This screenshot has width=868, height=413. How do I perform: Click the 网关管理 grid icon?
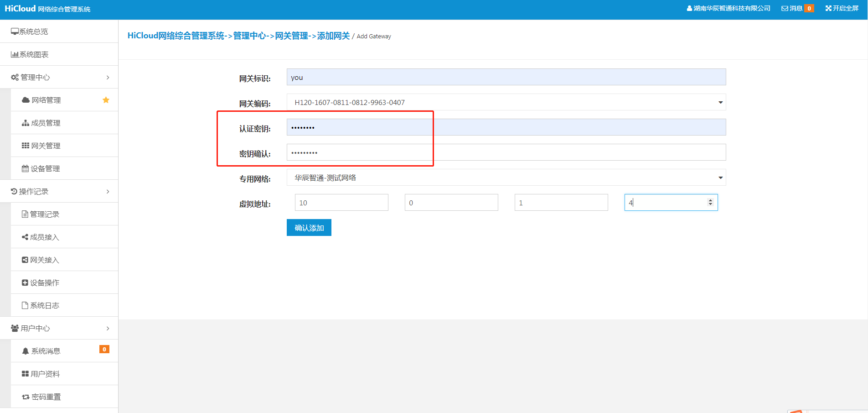pos(26,146)
